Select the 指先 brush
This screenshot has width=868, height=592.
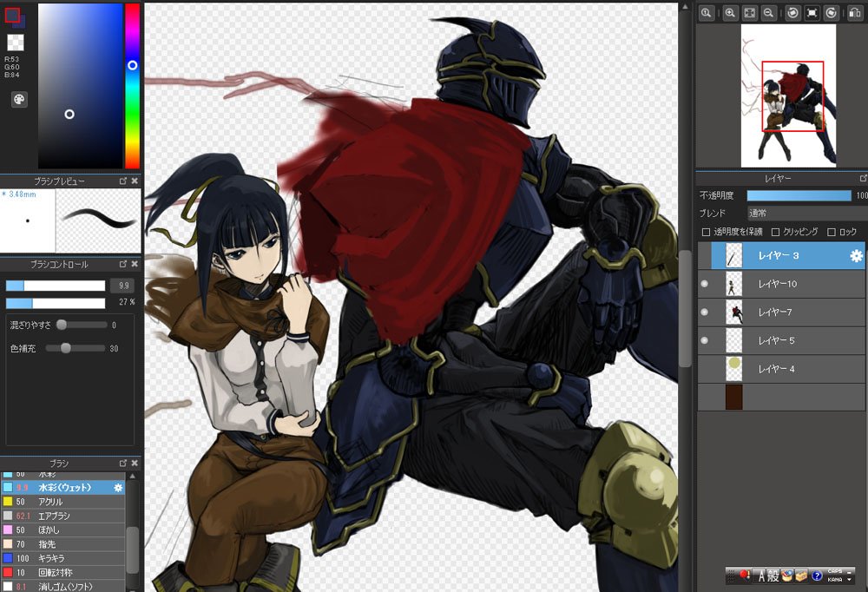point(62,544)
